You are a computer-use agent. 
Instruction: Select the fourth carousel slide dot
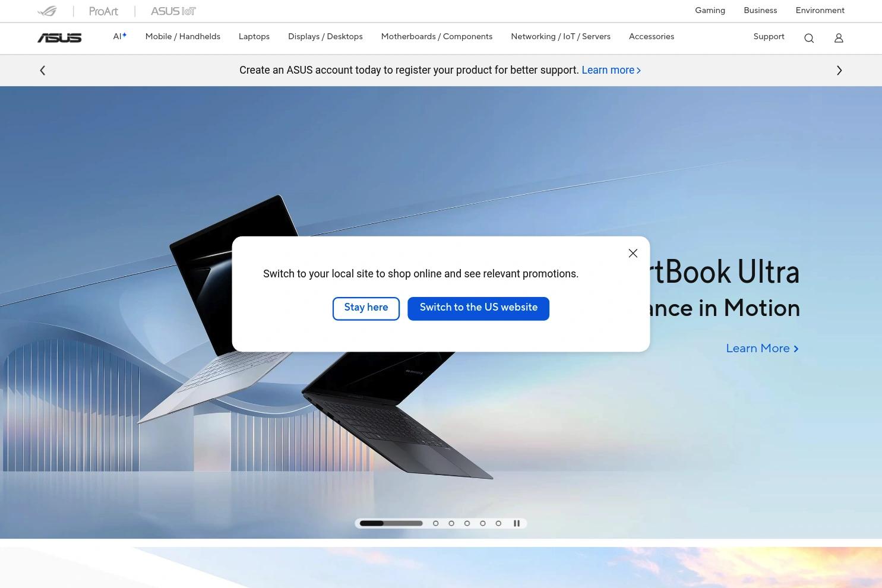[467, 523]
